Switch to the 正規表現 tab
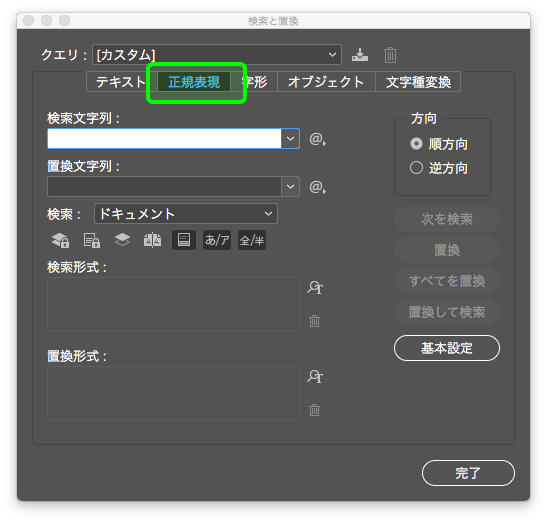 click(x=194, y=82)
